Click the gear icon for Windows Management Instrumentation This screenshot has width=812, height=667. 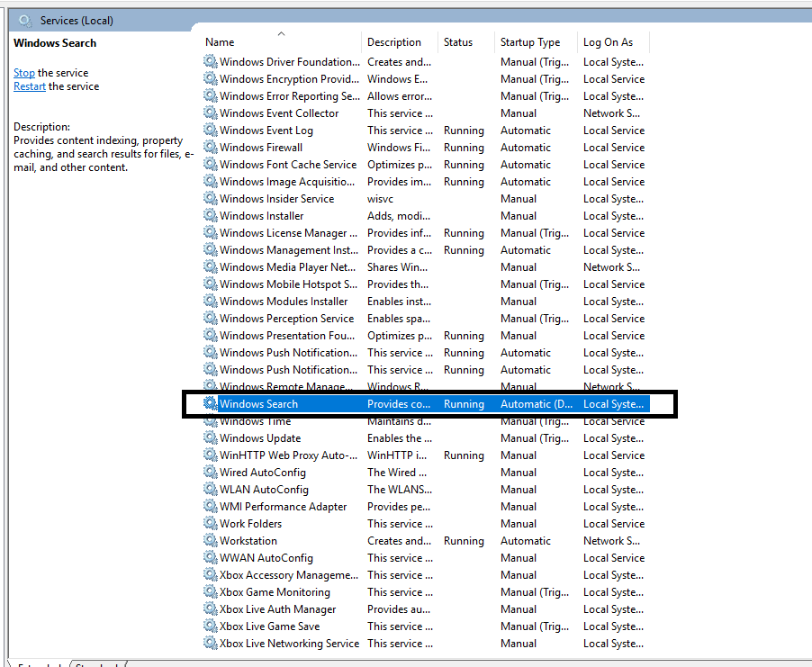tap(211, 249)
